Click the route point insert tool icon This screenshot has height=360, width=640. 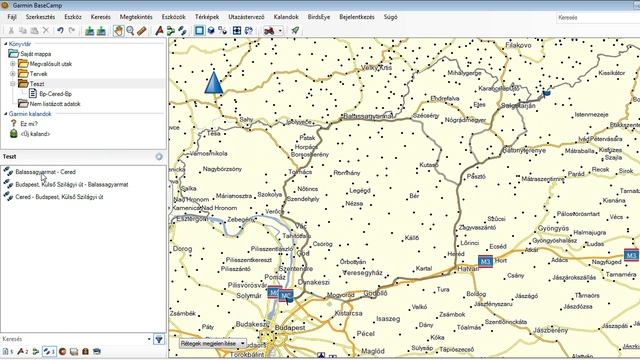click(222, 31)
